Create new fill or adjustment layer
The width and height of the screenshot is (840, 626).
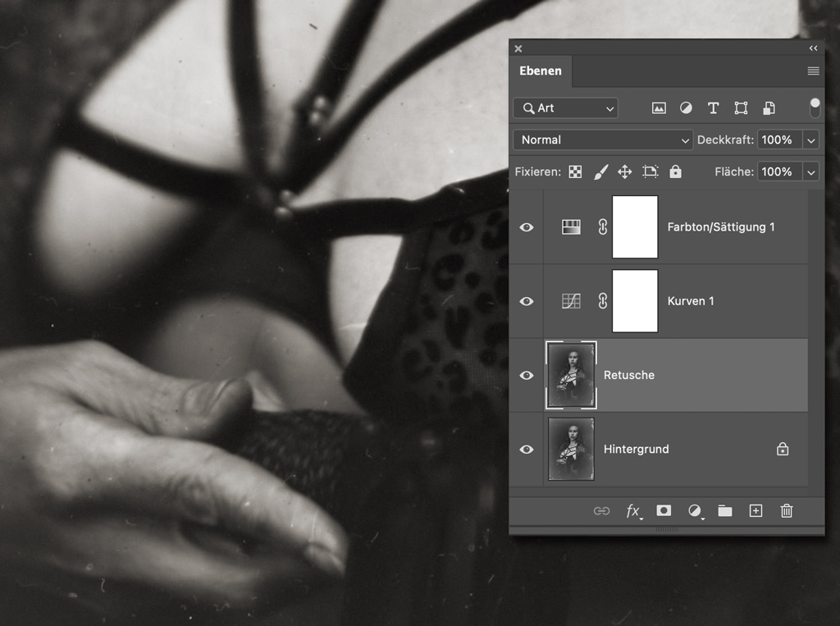[x=696, y=511]
